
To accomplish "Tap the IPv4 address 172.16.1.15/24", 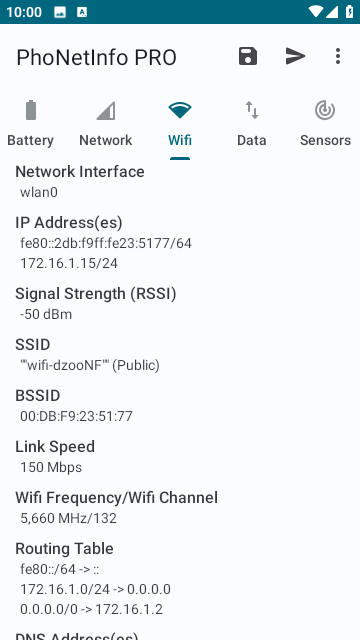I will point(69,264).
